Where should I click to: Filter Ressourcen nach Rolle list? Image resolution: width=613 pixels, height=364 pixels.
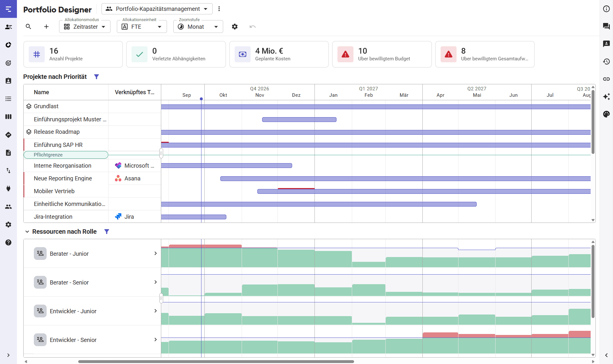coord(107,231)
